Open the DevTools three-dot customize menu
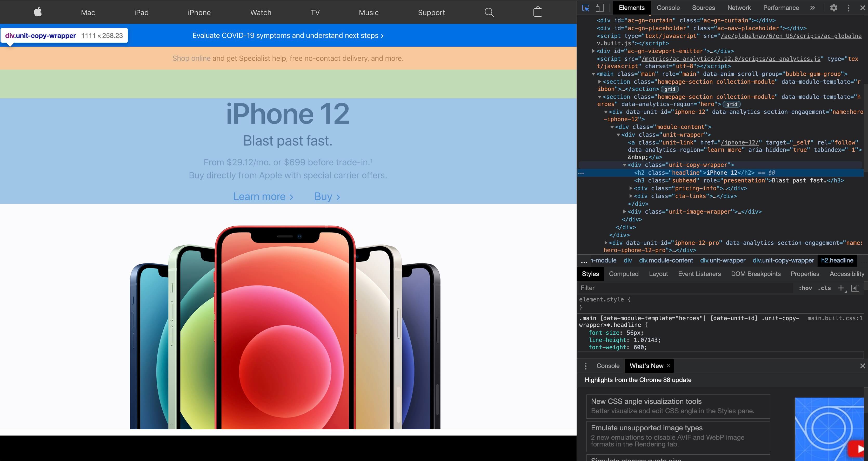 (849, 8)
